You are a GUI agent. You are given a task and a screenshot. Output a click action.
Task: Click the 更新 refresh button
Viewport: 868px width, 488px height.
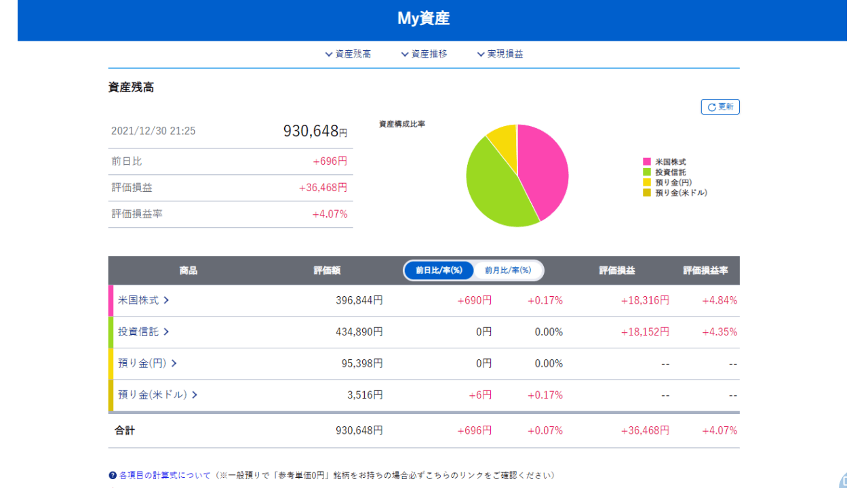[x=720, y=107]
